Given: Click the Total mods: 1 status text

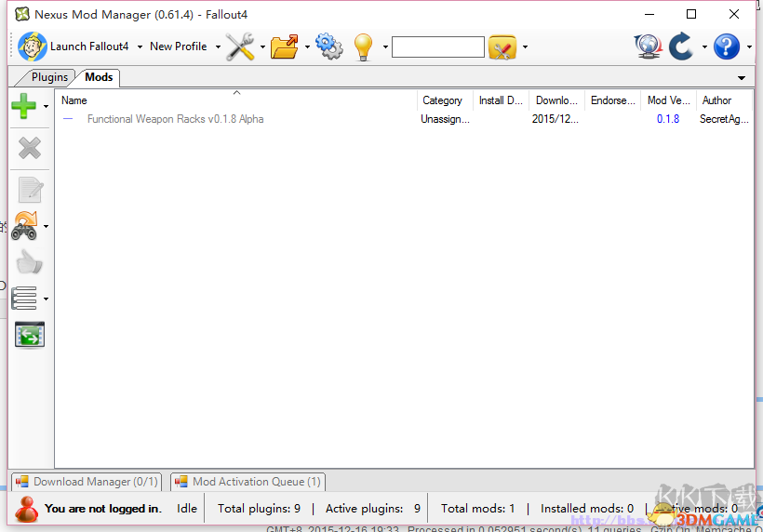Looking at the screenshot, I should tap(477, 509).
